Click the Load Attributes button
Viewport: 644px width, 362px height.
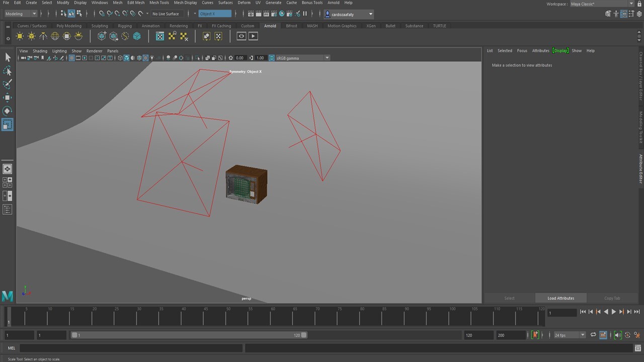pyautogui.click(x=560, y=298)
